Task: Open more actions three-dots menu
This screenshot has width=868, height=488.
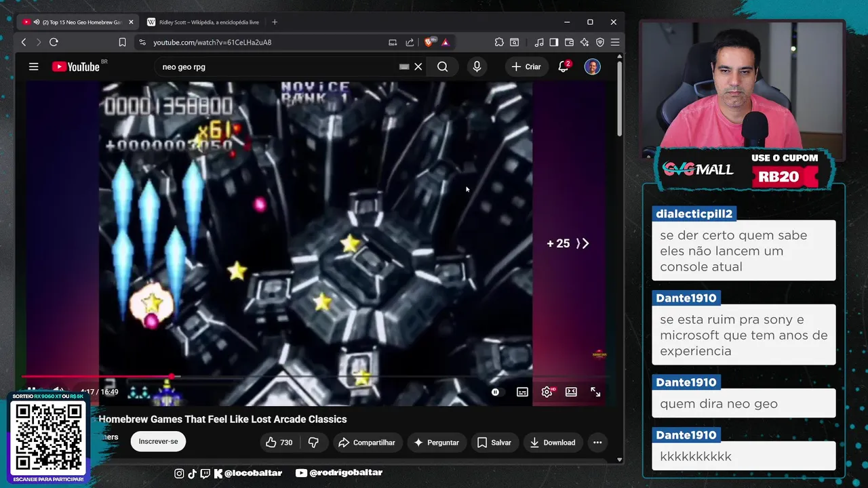Action: (x=597, y=443)
